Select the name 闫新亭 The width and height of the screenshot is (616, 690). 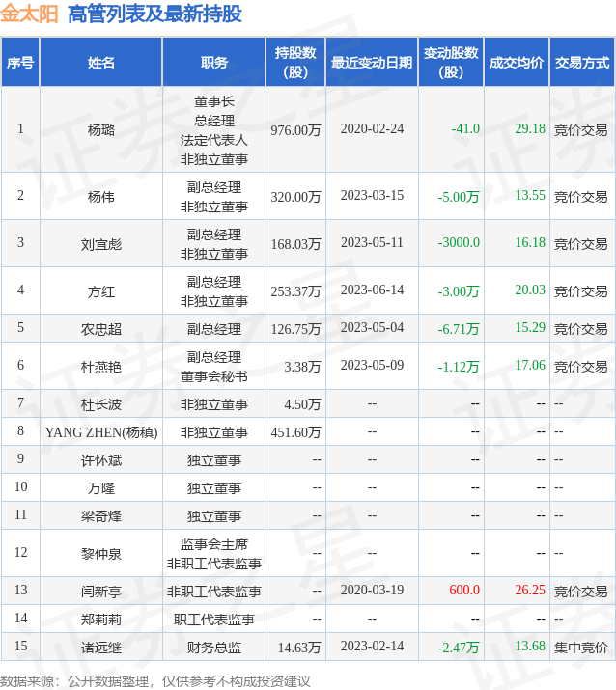[100, 591]
